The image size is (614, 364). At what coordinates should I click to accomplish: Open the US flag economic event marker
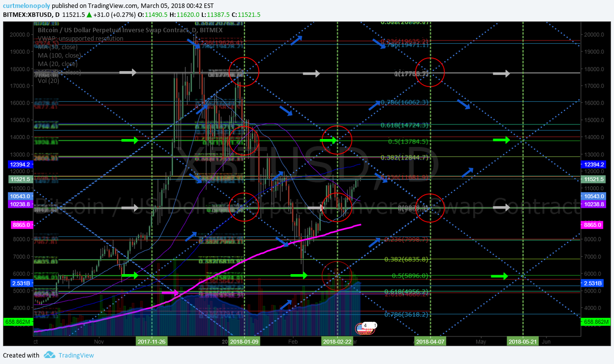(361, 329)
